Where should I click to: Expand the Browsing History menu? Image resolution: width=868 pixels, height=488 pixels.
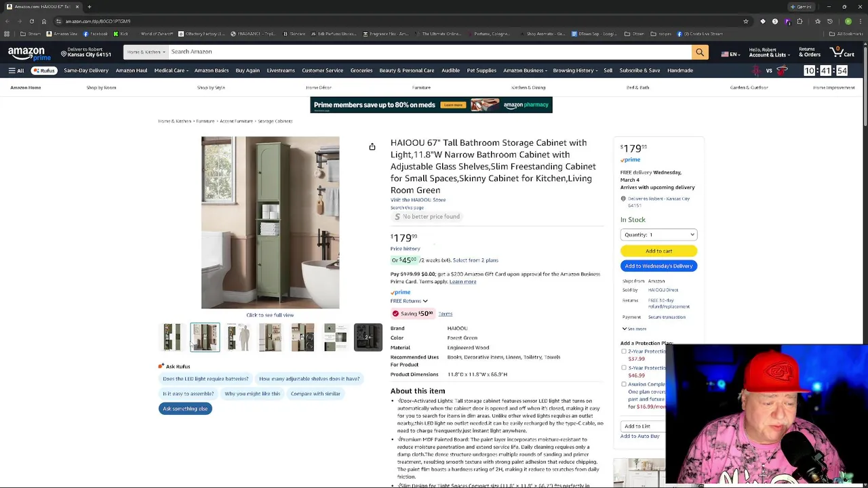(575, 70)
